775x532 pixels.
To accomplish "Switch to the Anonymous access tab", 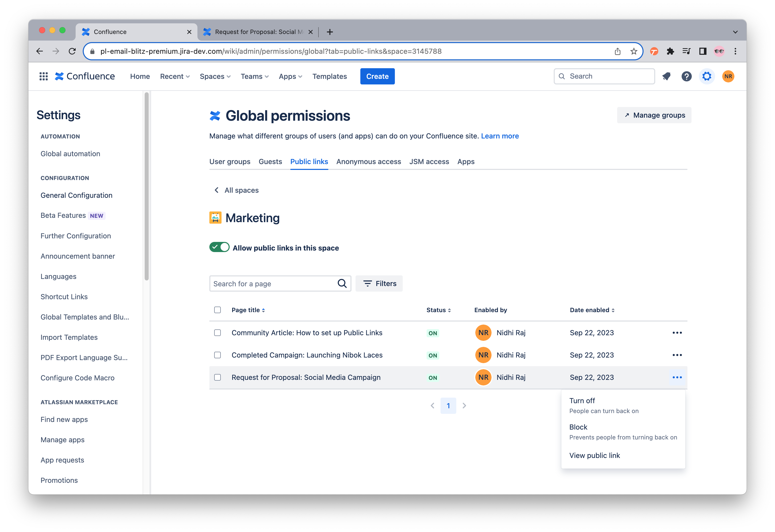I will tap(368, 161).
